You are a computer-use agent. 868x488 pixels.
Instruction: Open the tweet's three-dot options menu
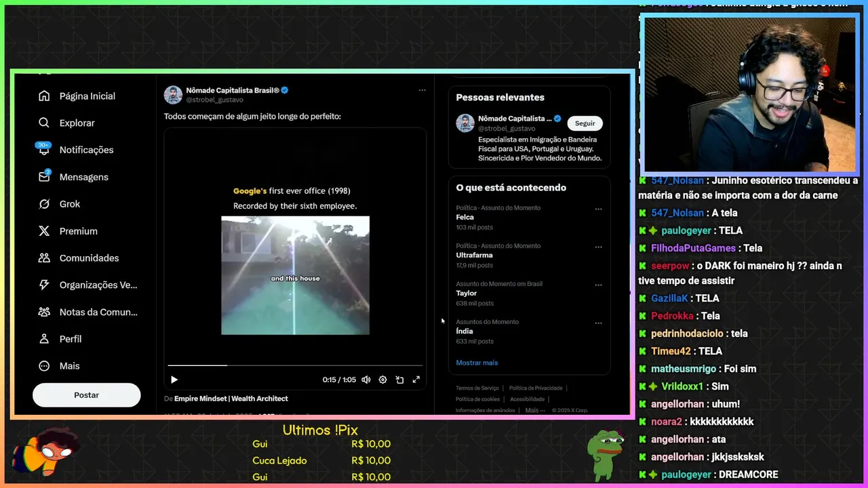[x=422, y=90]
